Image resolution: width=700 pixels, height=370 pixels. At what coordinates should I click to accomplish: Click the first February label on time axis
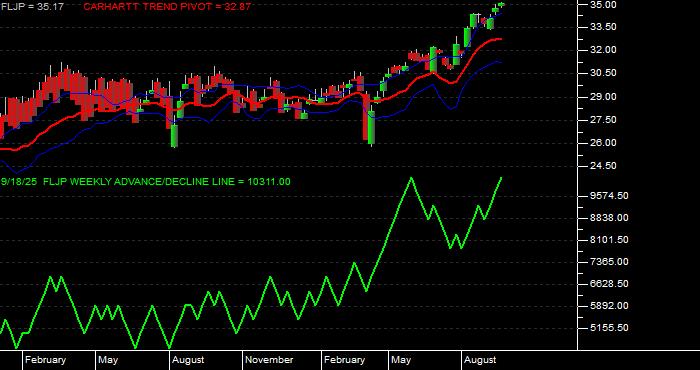coord(45,360)
